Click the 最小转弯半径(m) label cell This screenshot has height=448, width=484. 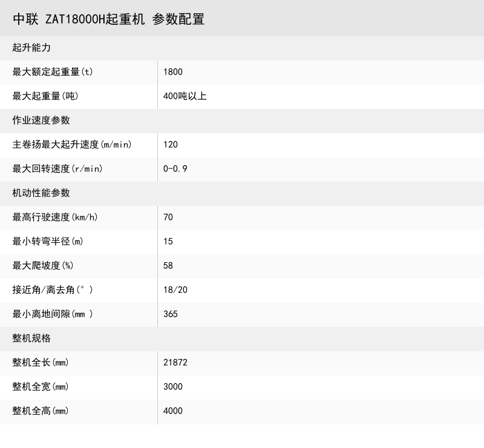point(48,242)
